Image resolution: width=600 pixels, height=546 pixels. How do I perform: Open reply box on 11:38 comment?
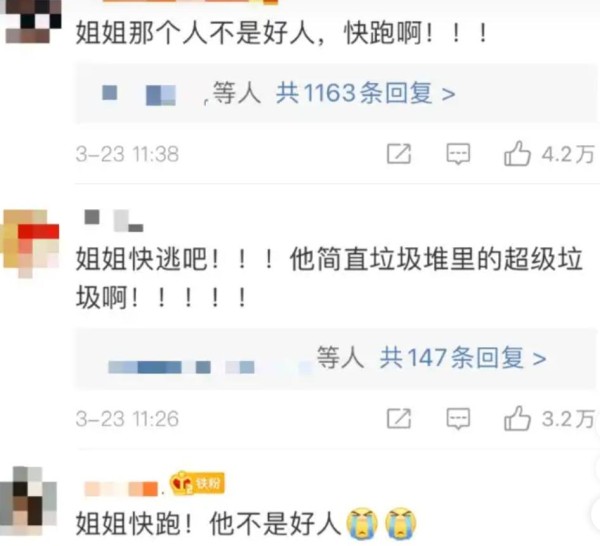(x=458, y=154)
